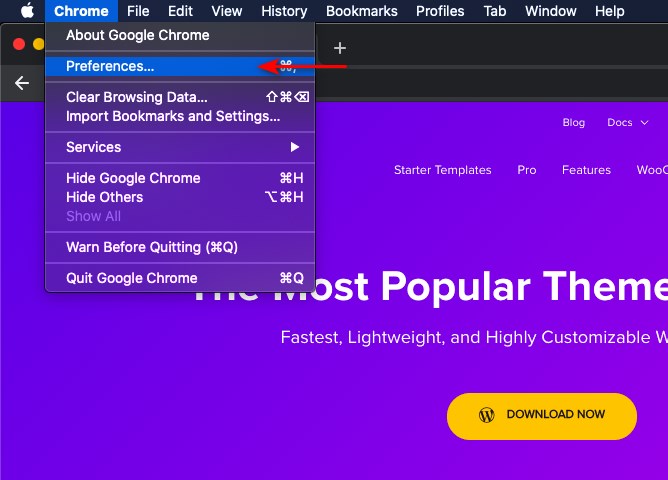The width and height of the screenshot is (668, 480).
Task: Open the Profiles menu
Action: click(440, 11)
